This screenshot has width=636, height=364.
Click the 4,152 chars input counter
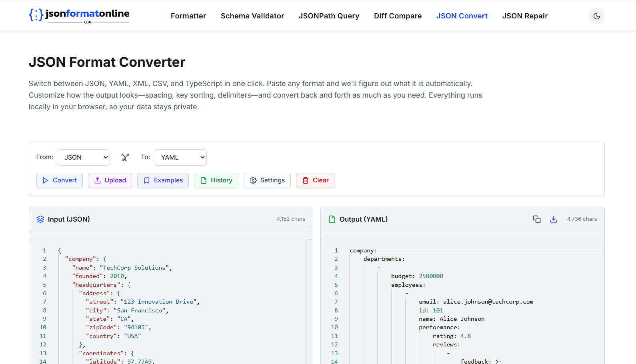(291, 219)
